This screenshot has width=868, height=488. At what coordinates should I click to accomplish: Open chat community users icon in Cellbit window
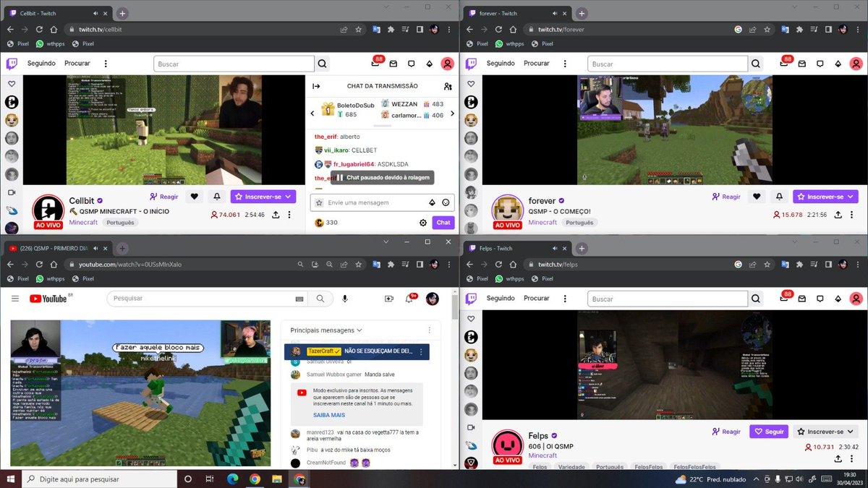click(x=448, y=86)
